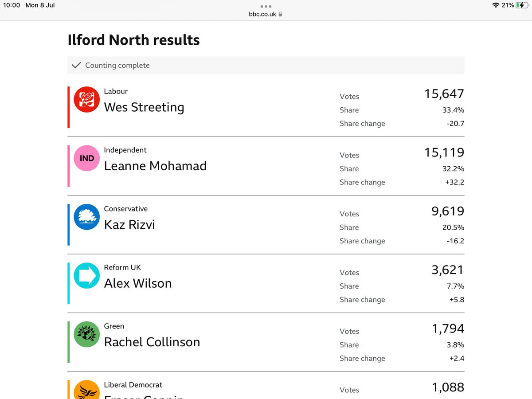The height and width of the screenshot is (399, 532).
Task: Tap the padlock icon beside bbc.co.uk
Action: tap(280, 14)
